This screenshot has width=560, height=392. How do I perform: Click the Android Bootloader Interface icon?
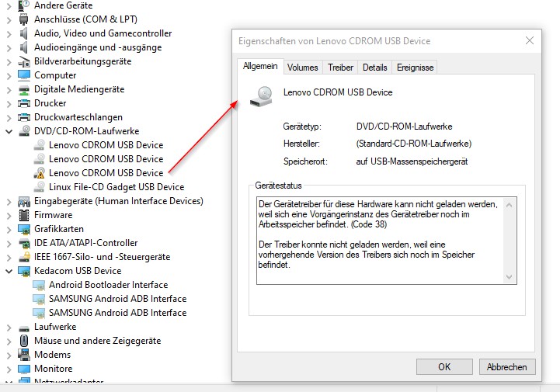click(x=39, y=285)
